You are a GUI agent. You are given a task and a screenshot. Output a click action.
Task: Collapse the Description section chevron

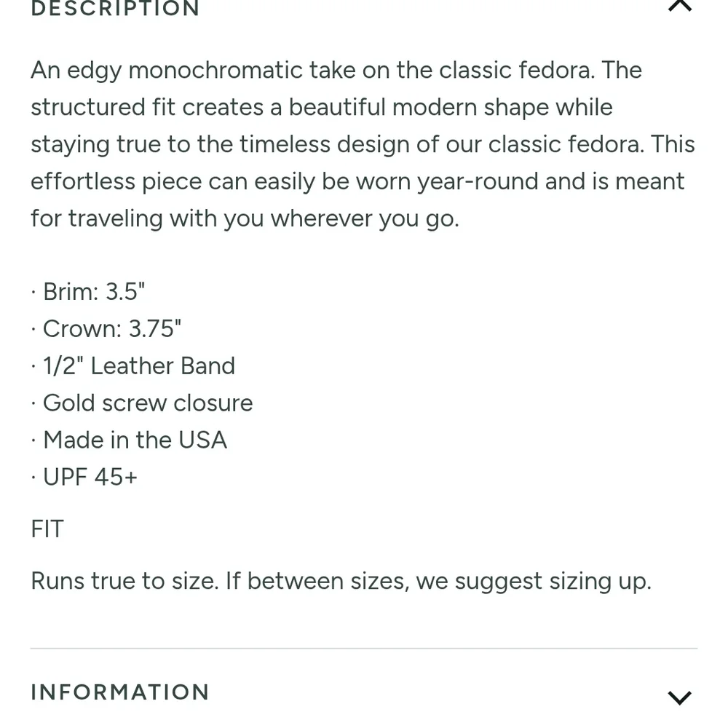(679, 6)
